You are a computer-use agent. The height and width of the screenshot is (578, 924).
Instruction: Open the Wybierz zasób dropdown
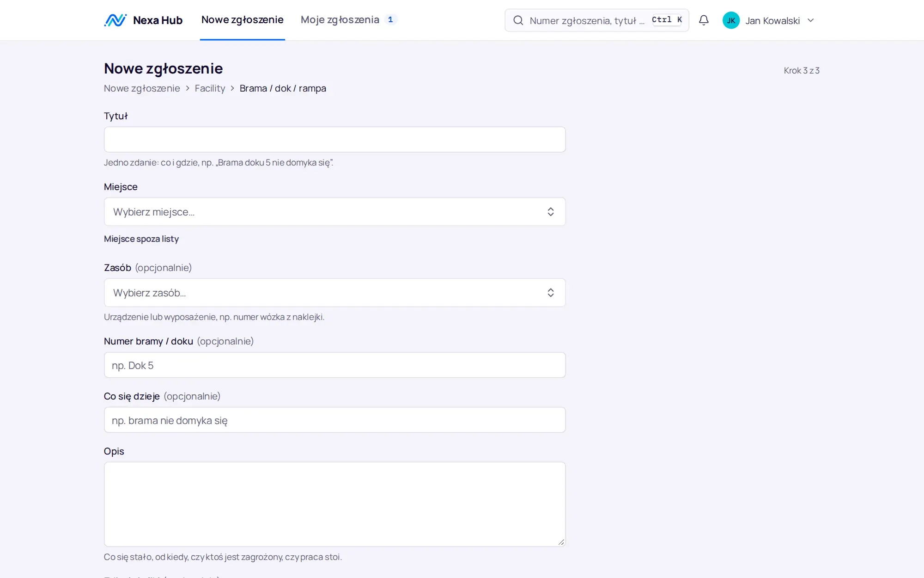click(334, 293)
